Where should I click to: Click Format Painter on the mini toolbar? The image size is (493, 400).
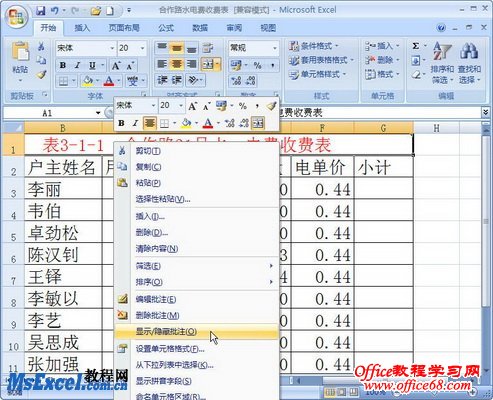(x=271, y=106)
